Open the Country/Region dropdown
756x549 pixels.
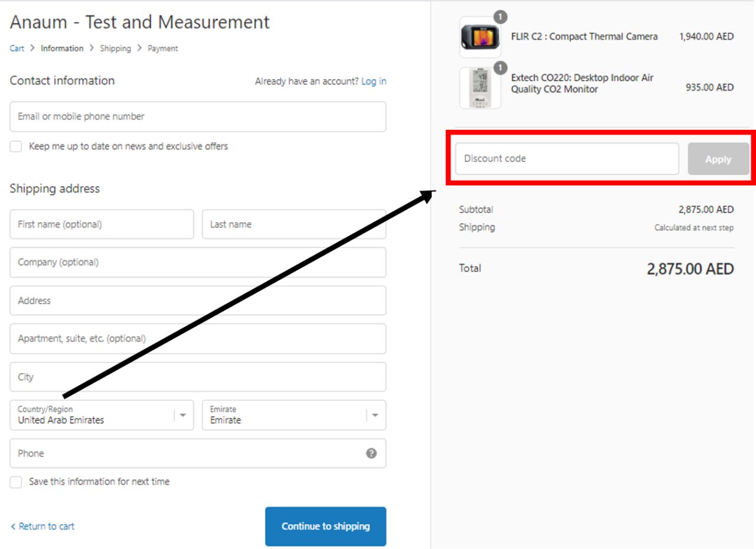click(102, 415)
